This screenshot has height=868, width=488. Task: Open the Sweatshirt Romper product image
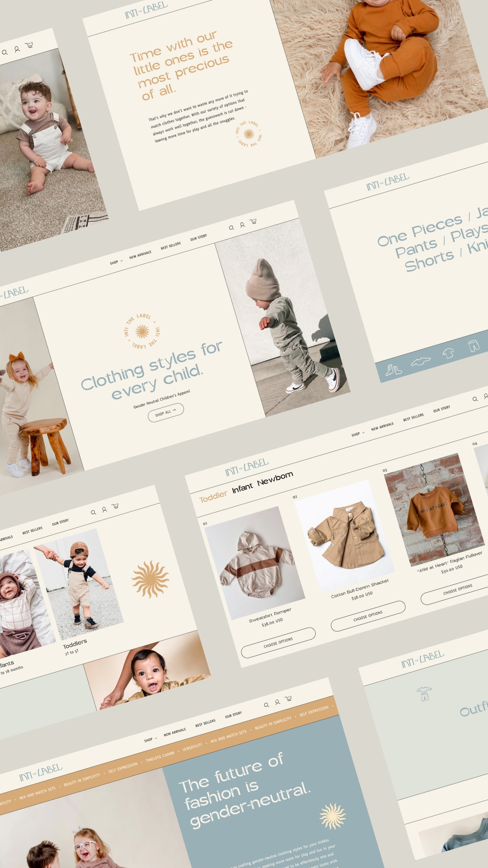[x=254, y=563]
